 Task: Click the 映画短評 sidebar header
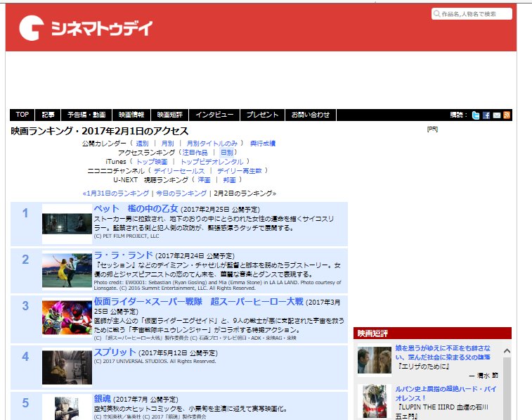(432, 333)
